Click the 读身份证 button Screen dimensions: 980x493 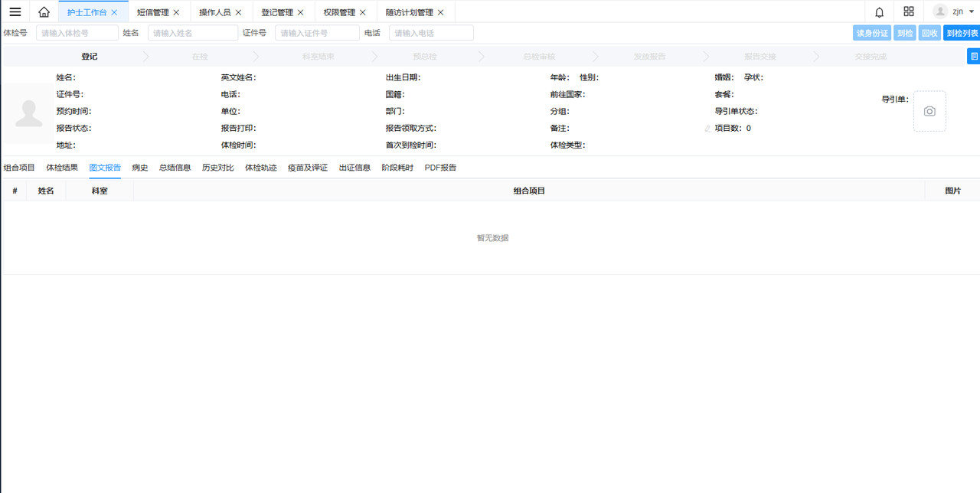(872, 33)
